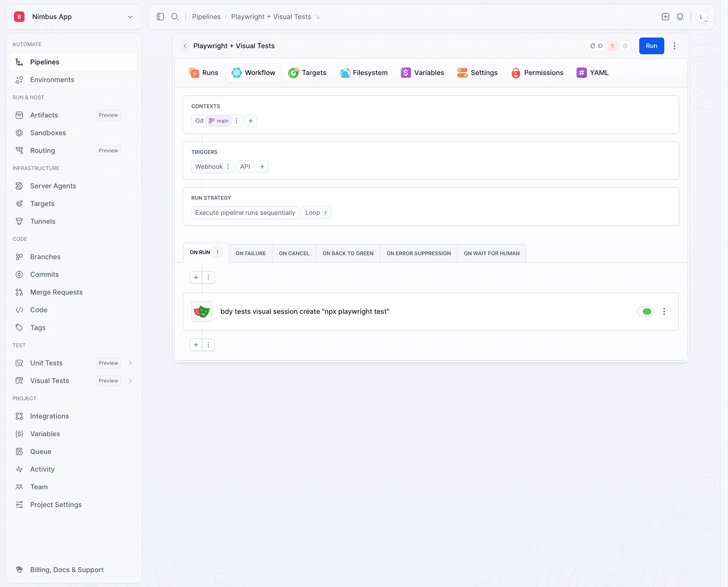The height and width of the screenshot is (587, 728).
Task: Open the user avatar menu
Action: click(x=701, y=17)
